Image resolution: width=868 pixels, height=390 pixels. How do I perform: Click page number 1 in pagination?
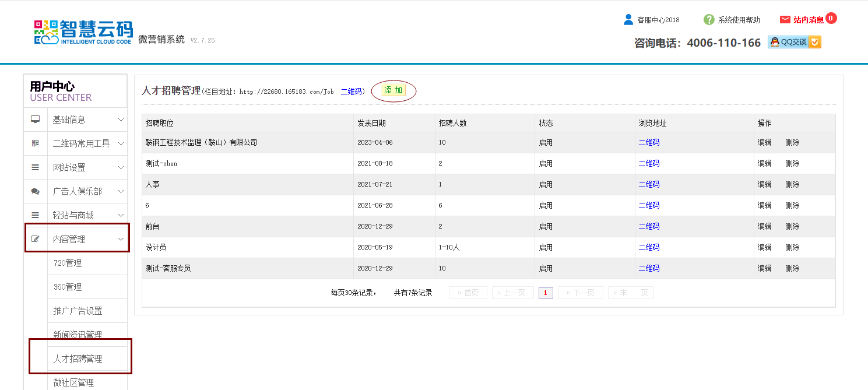tap(545, 293)
